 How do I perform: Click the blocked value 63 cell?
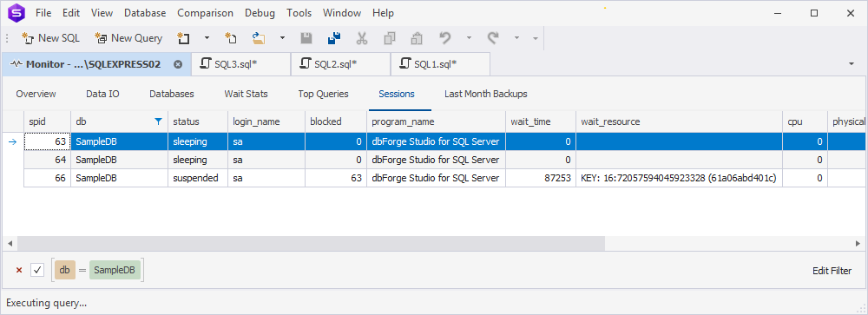(335, 178)
